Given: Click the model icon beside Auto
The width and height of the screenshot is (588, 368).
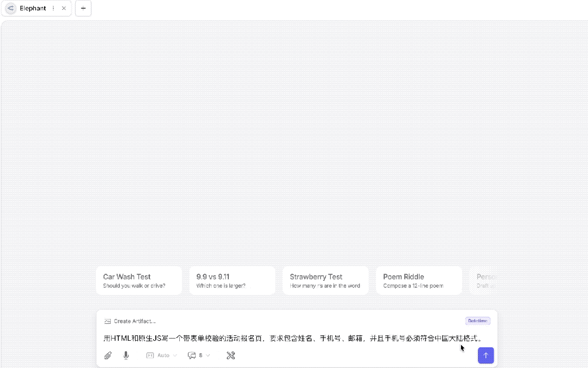Looking at the screenshot, I should tap(149, 355).
